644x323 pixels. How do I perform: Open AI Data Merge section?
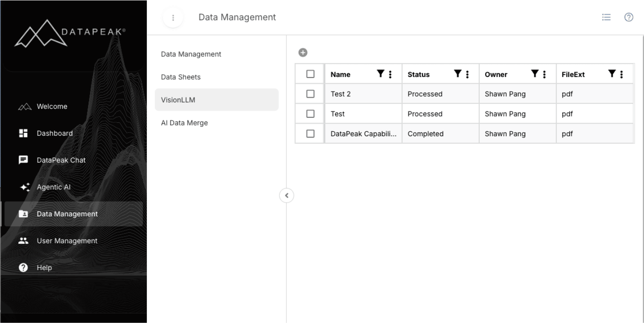217,122
